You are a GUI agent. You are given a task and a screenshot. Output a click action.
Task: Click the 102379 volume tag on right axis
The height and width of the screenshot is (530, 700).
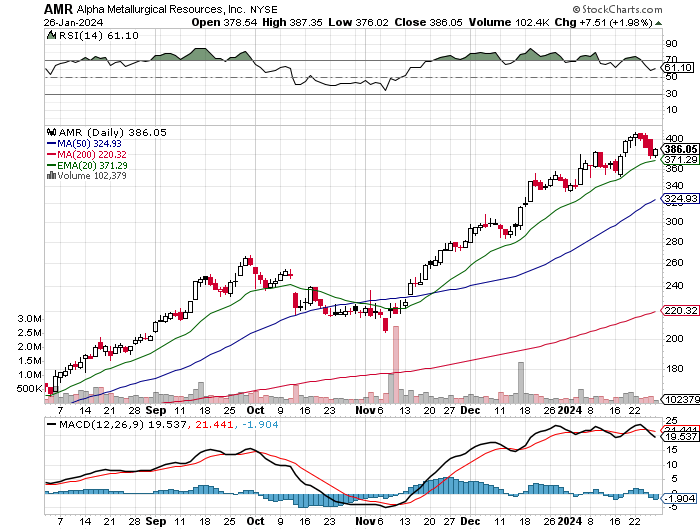coord(681,399)
